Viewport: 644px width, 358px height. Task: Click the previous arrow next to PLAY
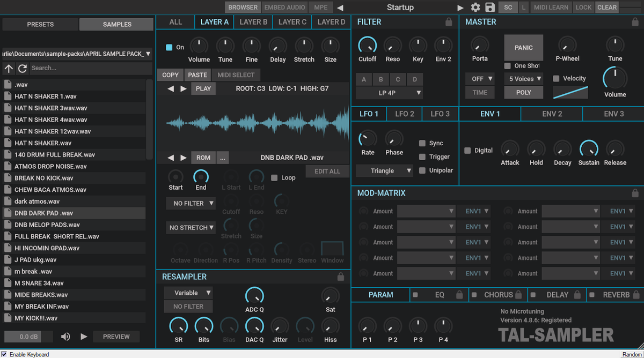171,88
